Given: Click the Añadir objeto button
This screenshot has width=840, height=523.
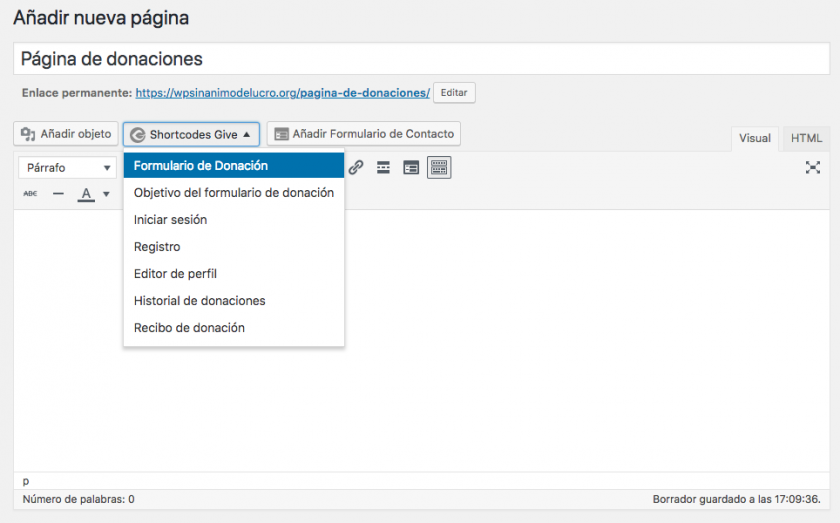Looking at the screenshot, I should pyautogui.click(x=66, y=134).
